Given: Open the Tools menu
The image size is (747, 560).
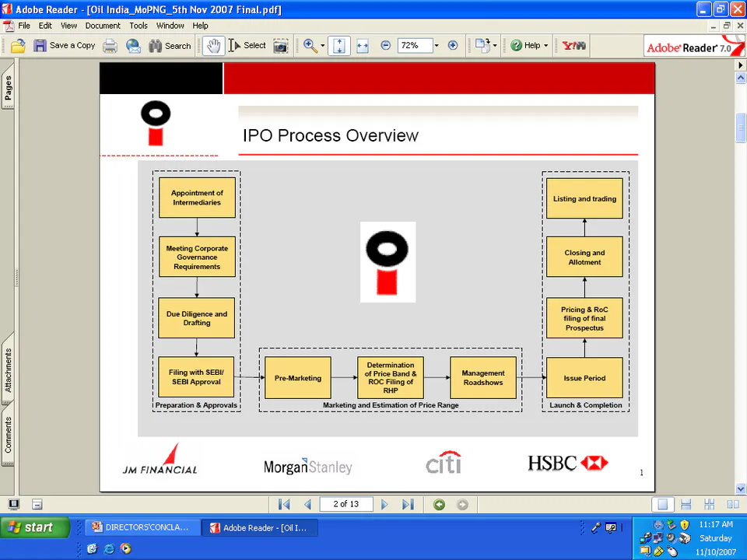Looking at the screenshot, I should 139,26.
